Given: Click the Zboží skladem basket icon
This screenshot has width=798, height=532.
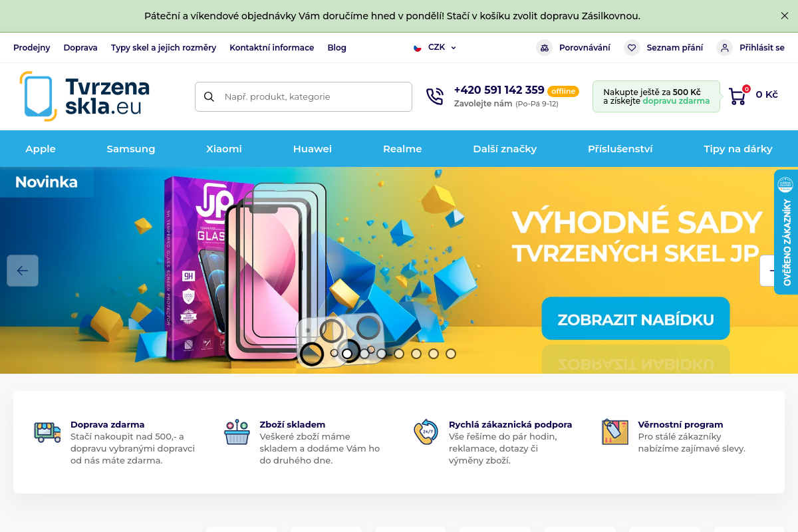Looking at the screenshot, I should [x=237, y=432].
